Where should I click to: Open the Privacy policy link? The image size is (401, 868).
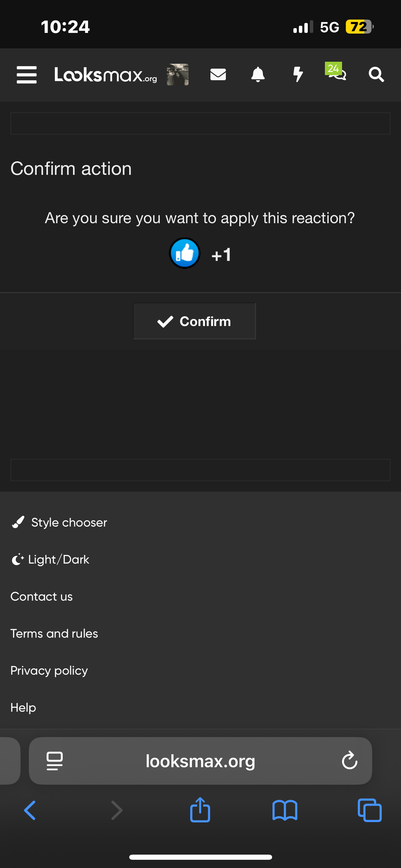49,671
